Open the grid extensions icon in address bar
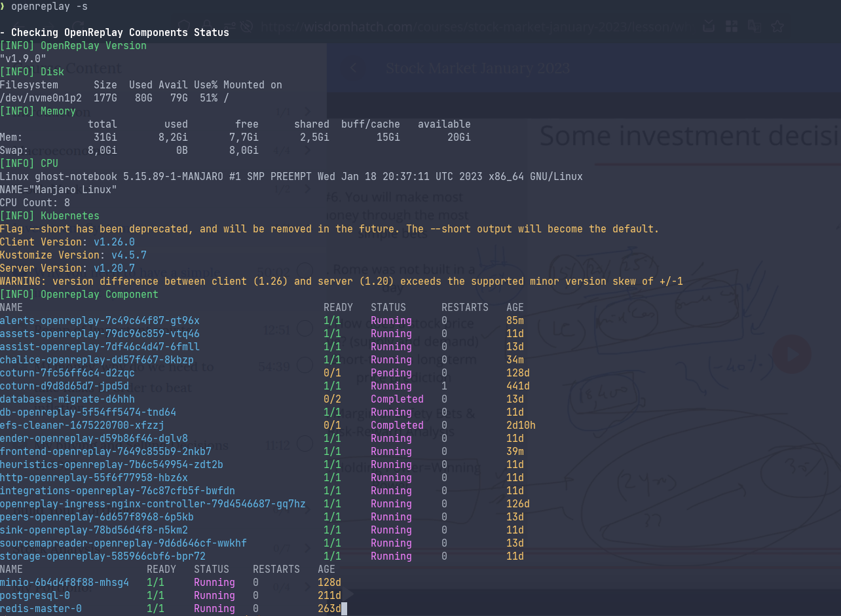The width and height of the screenshot is (841, 616). [x=732, y=26]
